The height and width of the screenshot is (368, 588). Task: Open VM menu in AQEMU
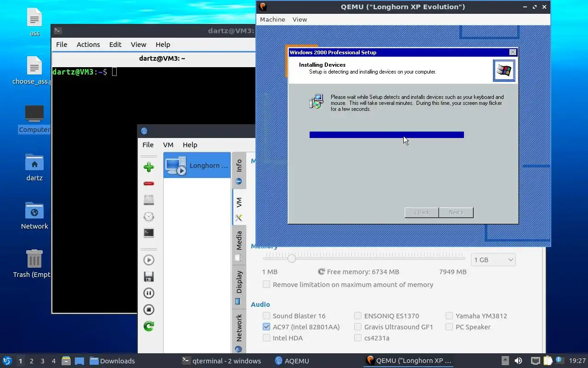(168, 145)
